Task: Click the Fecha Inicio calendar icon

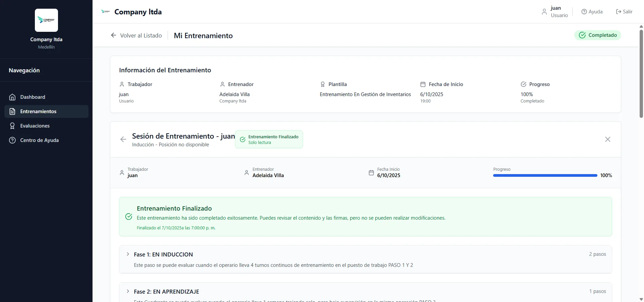Action: pyautogui.click(x=371, y=173)
